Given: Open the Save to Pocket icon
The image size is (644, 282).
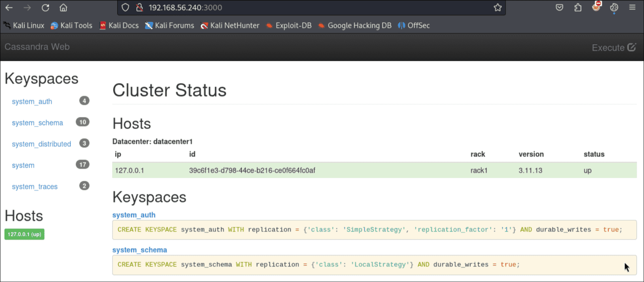Looking at the screenshot, I should tap(559, 8).
